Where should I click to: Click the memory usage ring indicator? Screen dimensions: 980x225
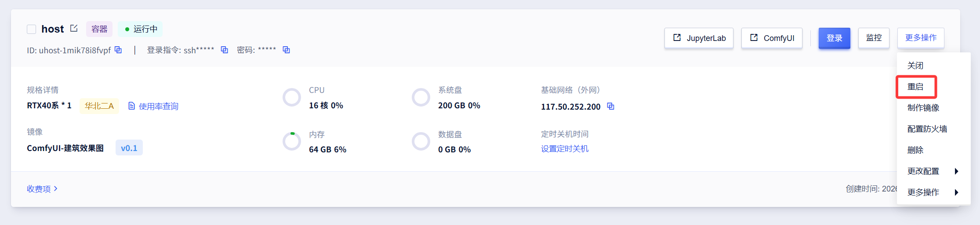coord(291,141)
